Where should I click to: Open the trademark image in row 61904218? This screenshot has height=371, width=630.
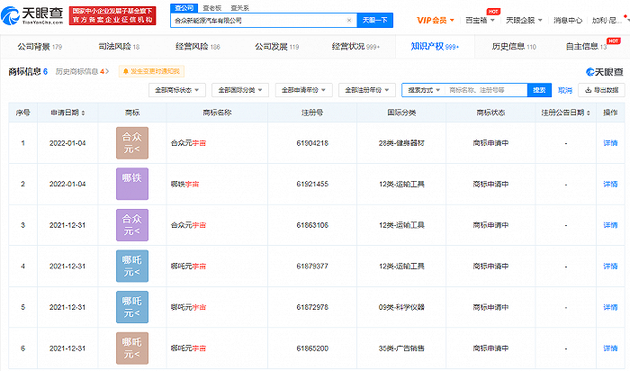point(132,143)
